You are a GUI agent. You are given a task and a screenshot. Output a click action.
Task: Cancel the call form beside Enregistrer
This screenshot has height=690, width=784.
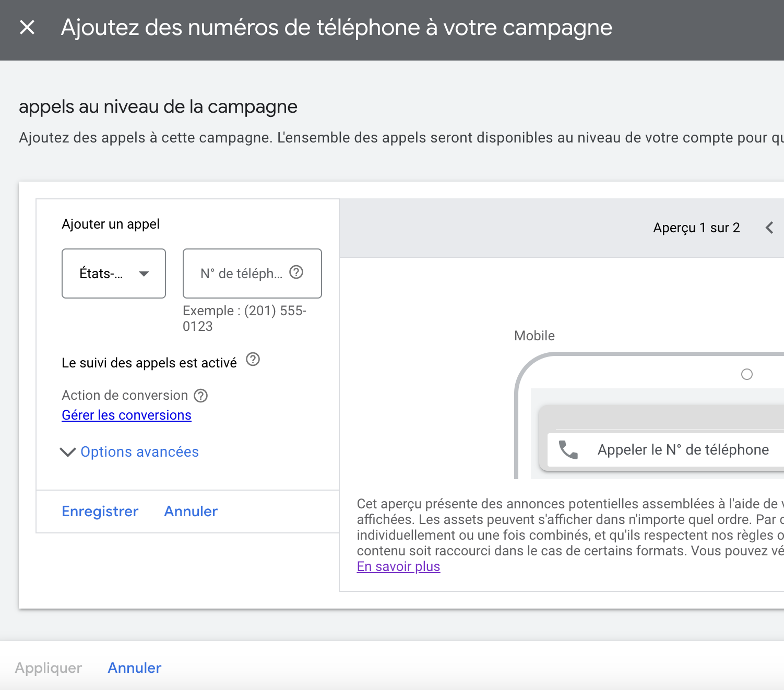coord(191,511)
